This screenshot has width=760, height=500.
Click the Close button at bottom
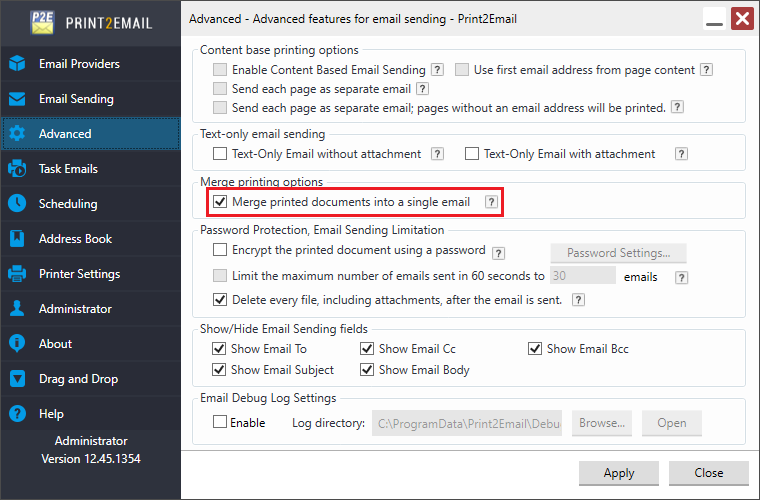(709, 473)
